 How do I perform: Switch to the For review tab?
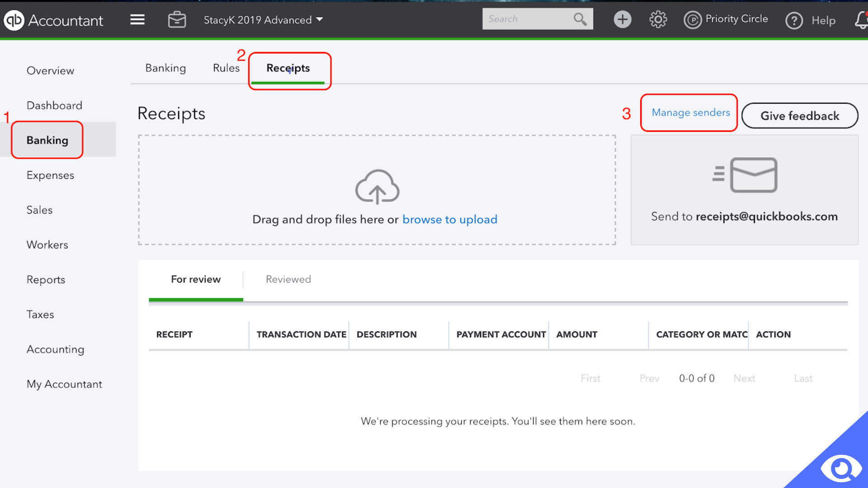(196, 279)
